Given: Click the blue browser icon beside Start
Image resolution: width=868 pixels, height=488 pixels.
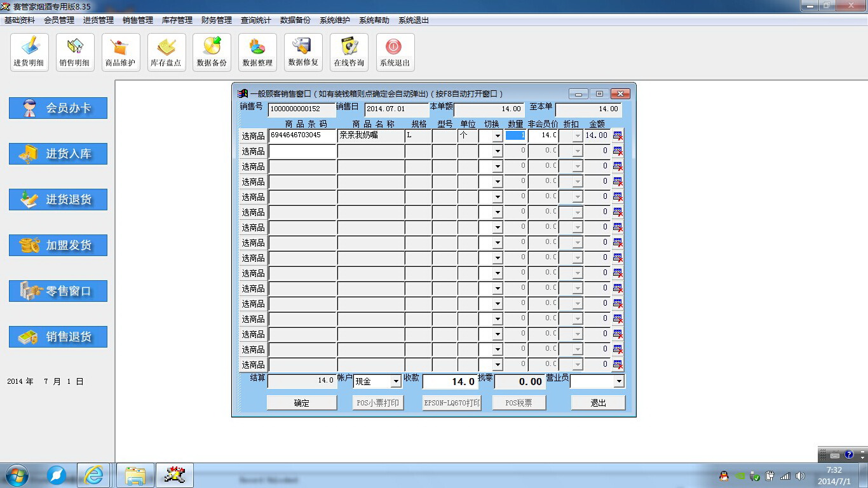Looking at the screenshot, I should (56, 475).
